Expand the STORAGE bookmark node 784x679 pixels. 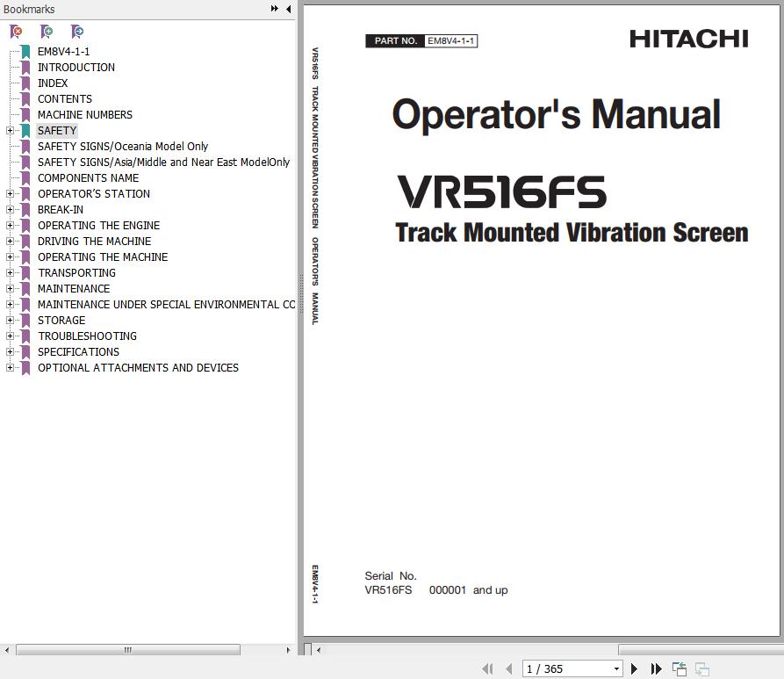10,321
